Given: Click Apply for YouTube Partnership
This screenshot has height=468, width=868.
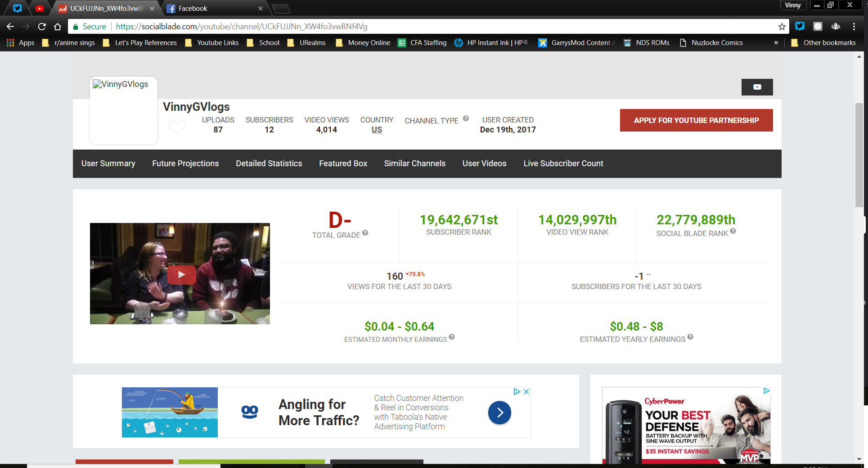Looking at the screenshot, I should coord(696,120).
